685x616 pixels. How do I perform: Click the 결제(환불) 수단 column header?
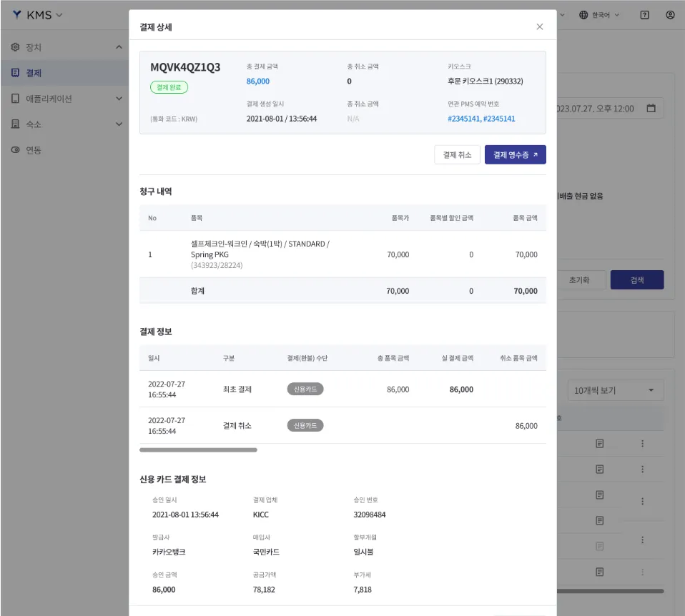[x=307, y=358]
